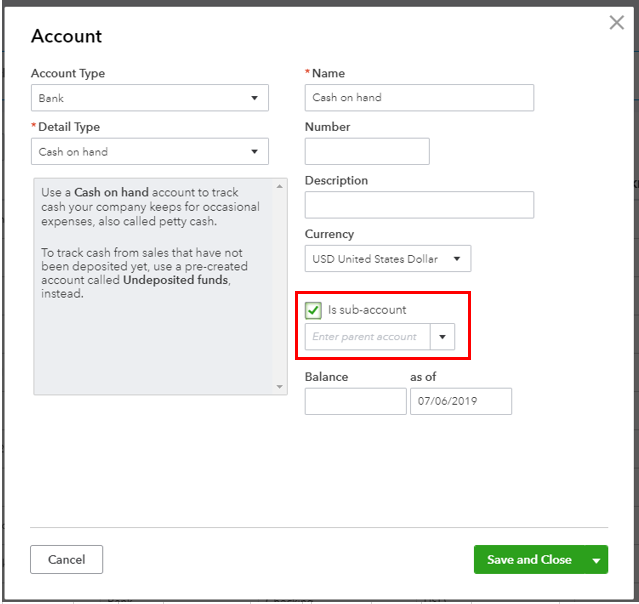The image size is (639, 604).
Task: Select the Balance input field
Action: point(355,402)
